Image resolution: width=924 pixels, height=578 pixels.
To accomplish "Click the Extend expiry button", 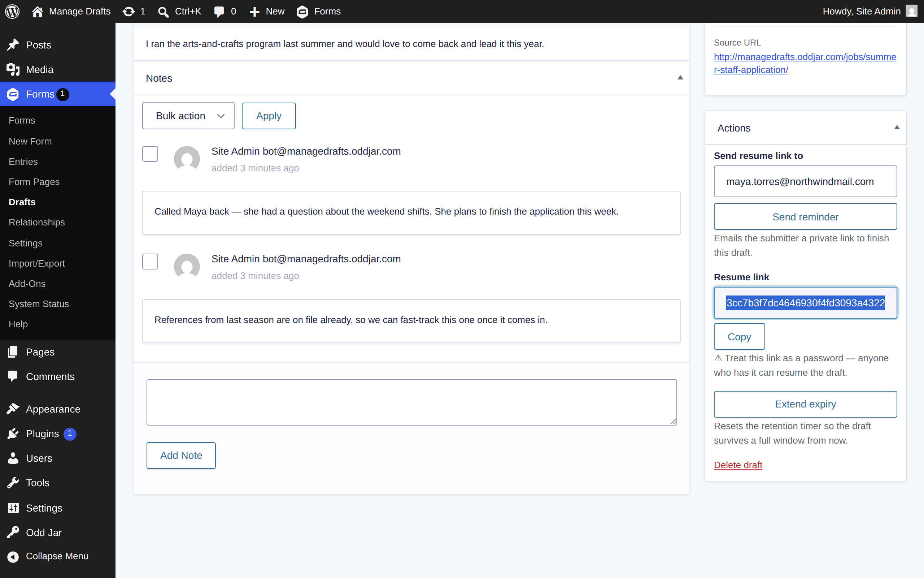I will point(805,404).
